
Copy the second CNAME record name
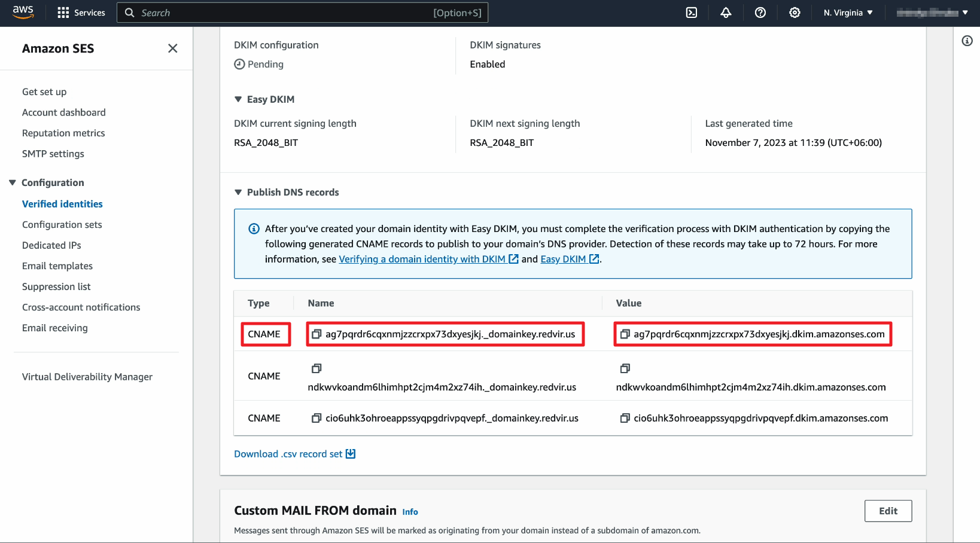316,368
